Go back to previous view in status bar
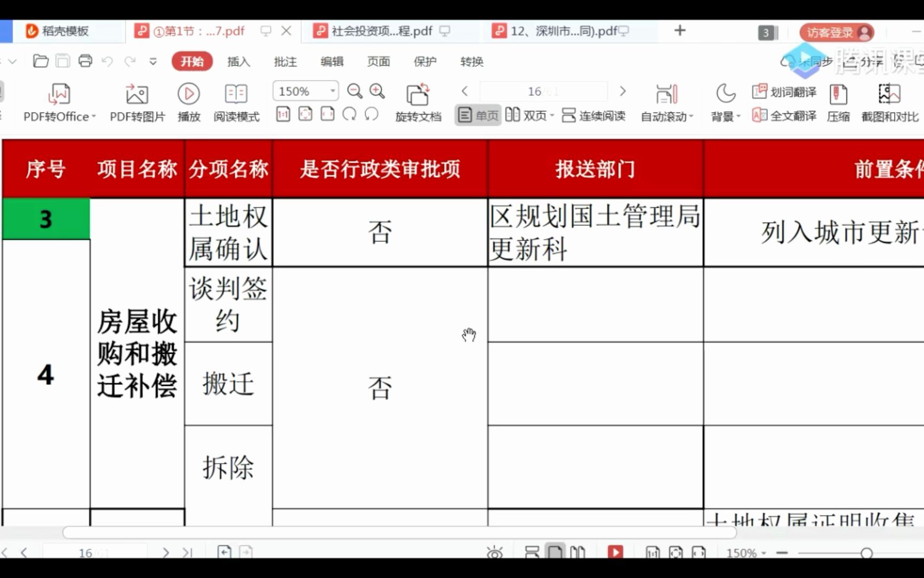The width and height of the screenshot is (924, 578). [x=225, y=552]
